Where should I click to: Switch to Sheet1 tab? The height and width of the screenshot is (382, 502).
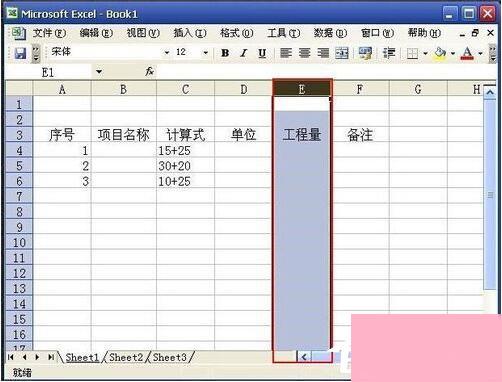click(82, 357)
